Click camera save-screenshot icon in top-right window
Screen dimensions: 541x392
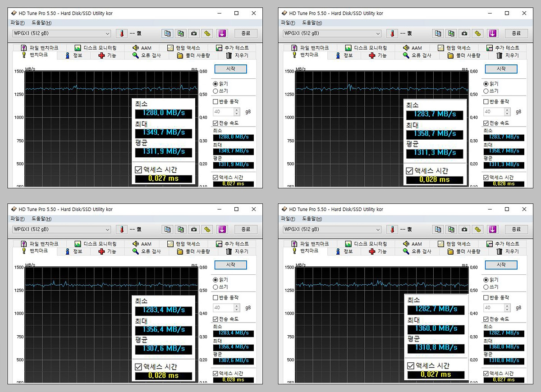[464, 33]
